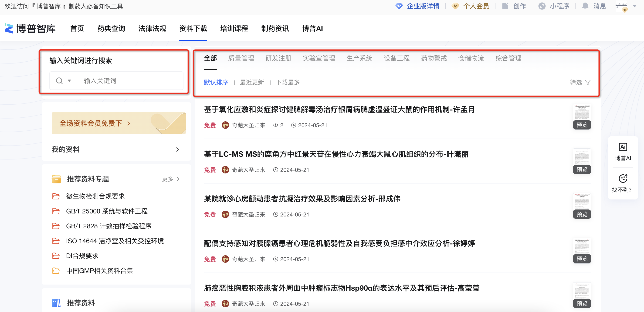Preview the 徐婷婷 article thumbnail
The height and width of the screenshot is (312, 644).
pyautogui.click(x=582, y=251)
